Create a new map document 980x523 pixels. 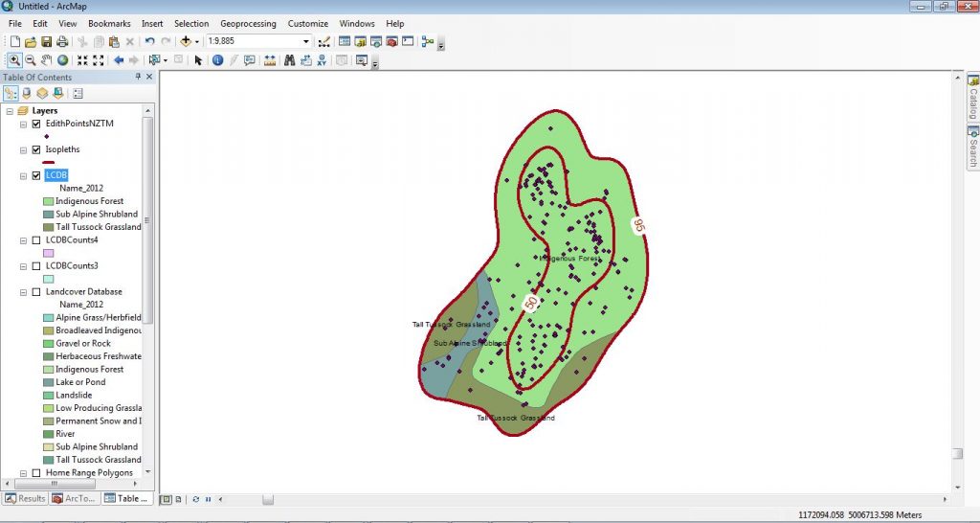(x=15, y=42)
